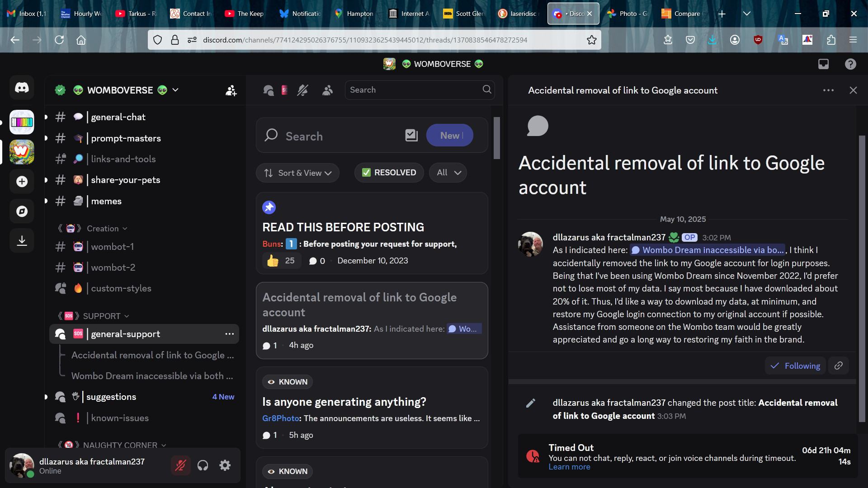868x488 pixels.
Task: Open uBlock Origin extension icon
Action: click(x=758, y=40)
